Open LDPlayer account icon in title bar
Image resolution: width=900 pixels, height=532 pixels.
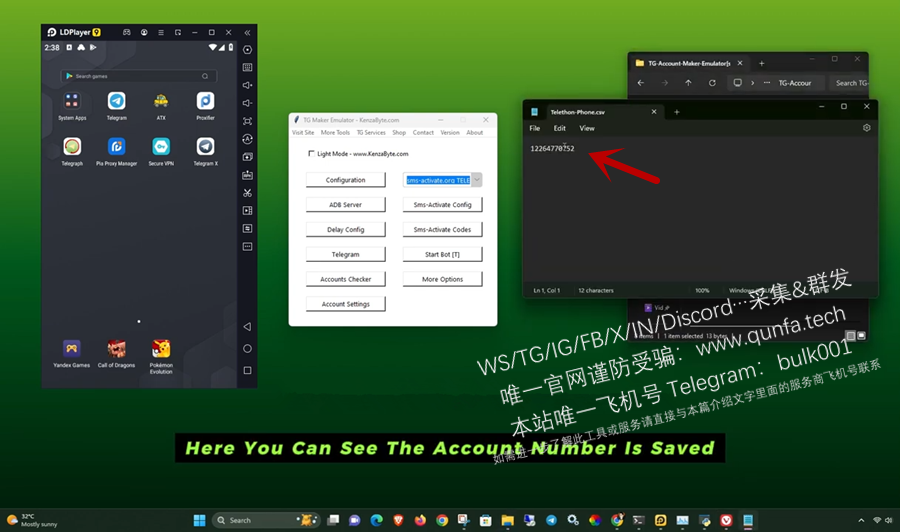click(x=144, y=33)
